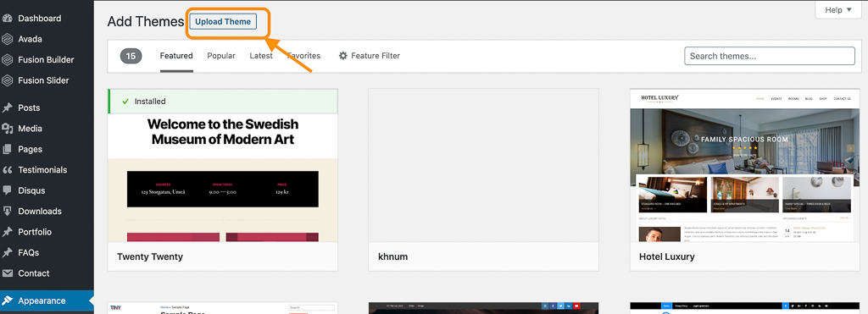Switch to the Popular tab
Screen dimensions: 868x314
tap(221, 56)
